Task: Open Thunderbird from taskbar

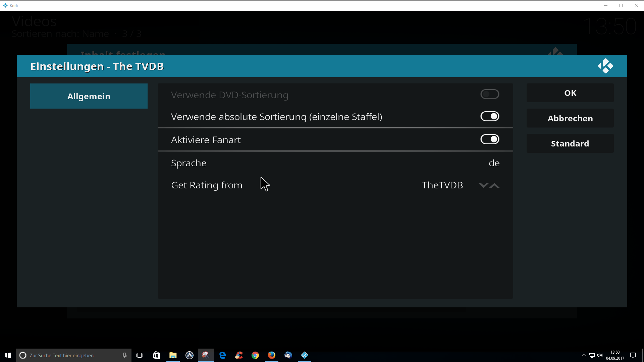Action: click(288, 355)
